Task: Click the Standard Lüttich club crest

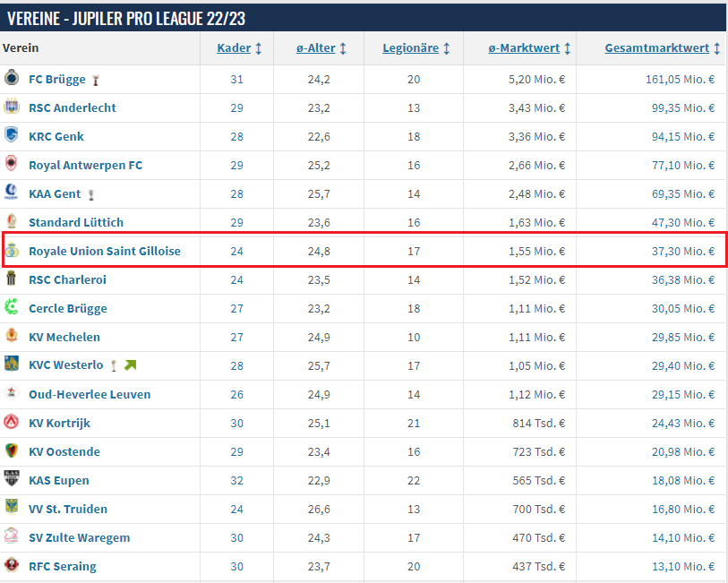Action: [12, 221]
